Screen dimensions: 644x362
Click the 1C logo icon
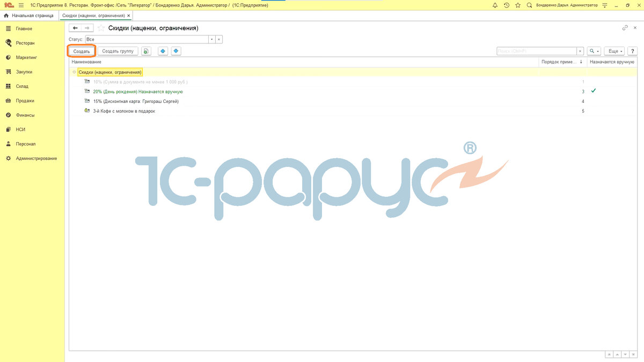pyautogui.click(x=8, y=5)
